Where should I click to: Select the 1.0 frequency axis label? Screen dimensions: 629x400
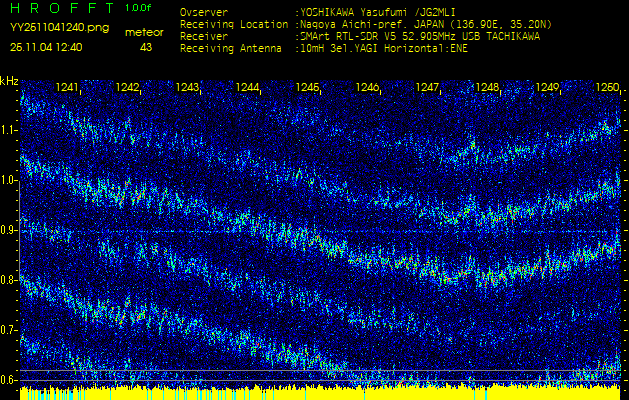tap(9, 180)
